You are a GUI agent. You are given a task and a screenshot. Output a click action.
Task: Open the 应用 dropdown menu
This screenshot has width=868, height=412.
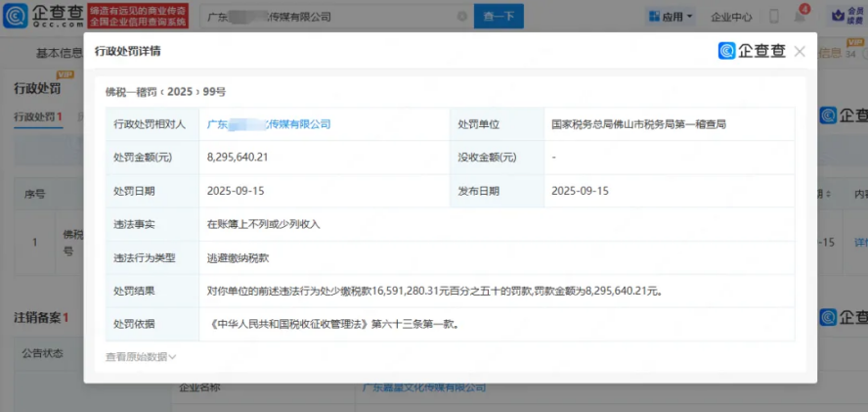(x=672, y=17)
